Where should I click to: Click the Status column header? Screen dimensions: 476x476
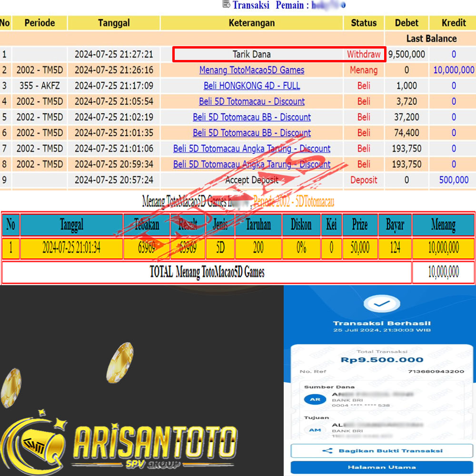click(x=364, y=23)
